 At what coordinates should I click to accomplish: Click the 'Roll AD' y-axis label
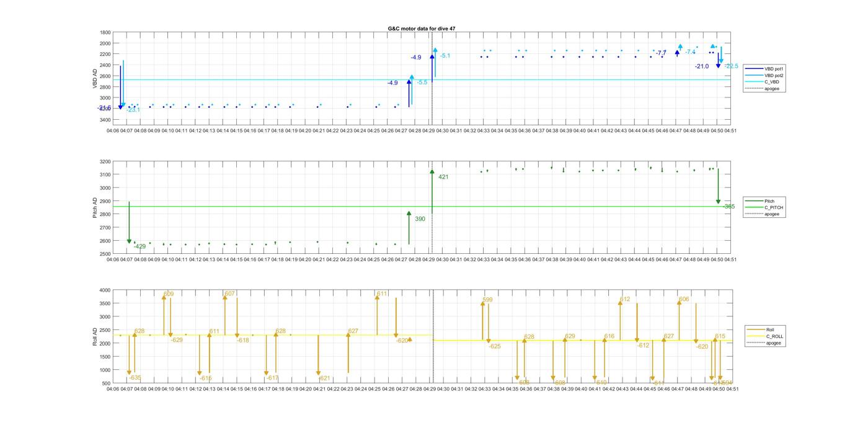tap(95, 336)
